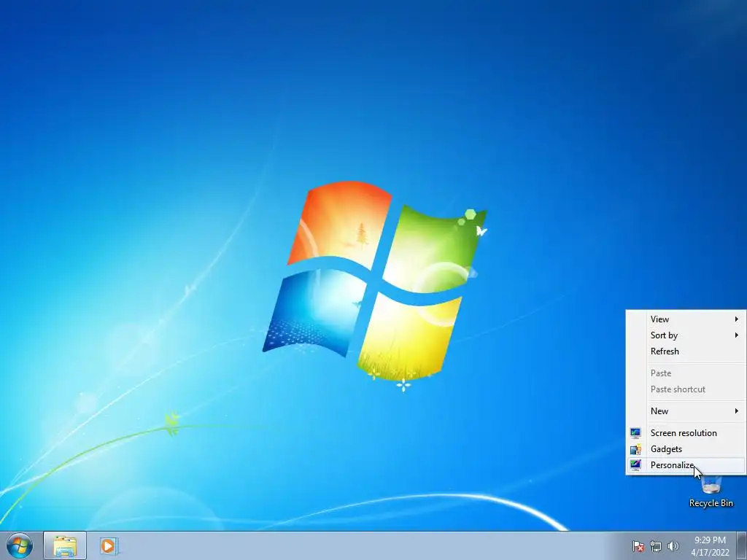Expand the Sort by submenu arrow

point(737,335)
